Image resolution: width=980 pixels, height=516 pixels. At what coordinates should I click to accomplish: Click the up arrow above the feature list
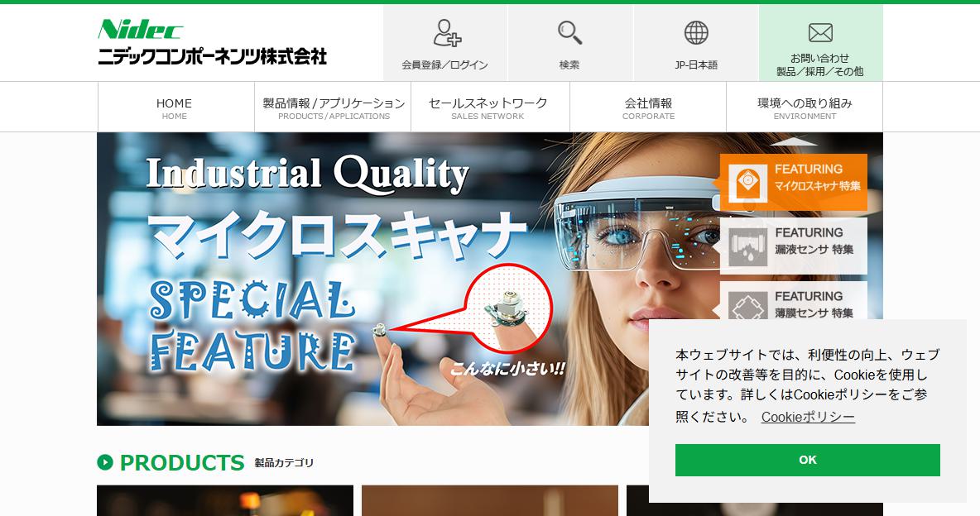pyautogui.click(x=793, y=141)
